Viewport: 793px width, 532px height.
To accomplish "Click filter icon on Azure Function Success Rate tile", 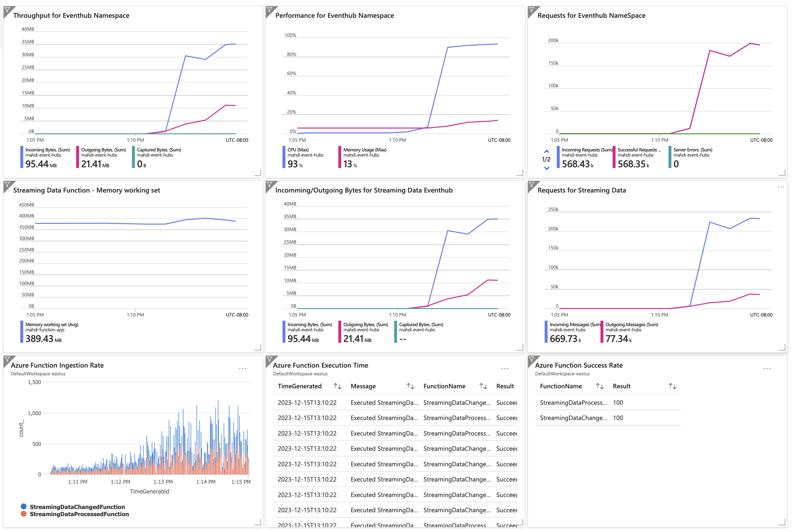I will 532,359.
